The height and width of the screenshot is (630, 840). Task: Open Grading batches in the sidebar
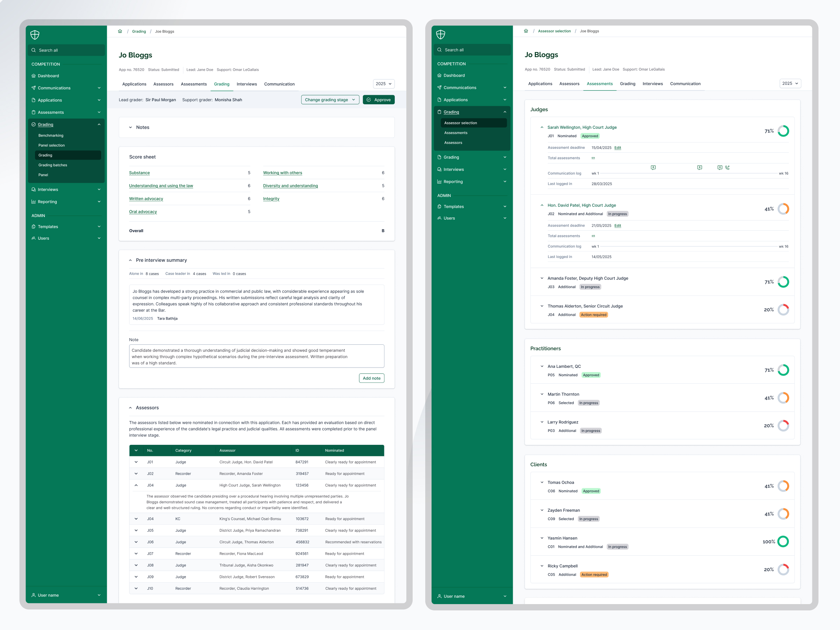tap(53, 165)
